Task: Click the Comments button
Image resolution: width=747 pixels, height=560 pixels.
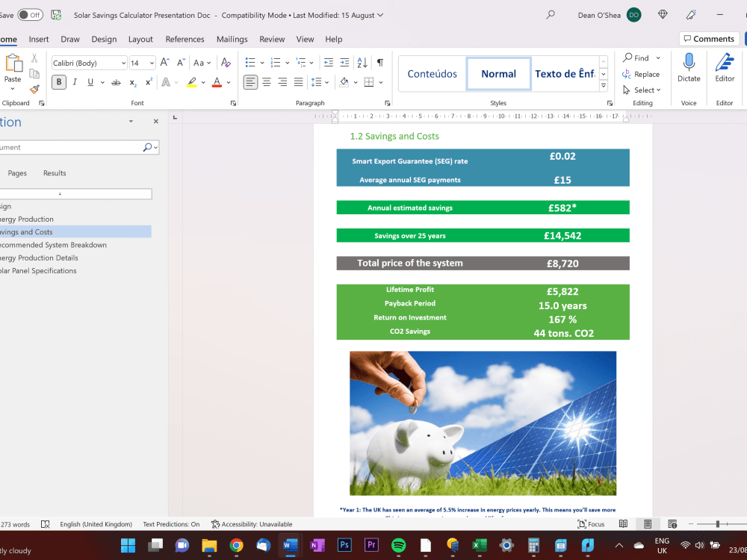Action: tap(708, 38)
